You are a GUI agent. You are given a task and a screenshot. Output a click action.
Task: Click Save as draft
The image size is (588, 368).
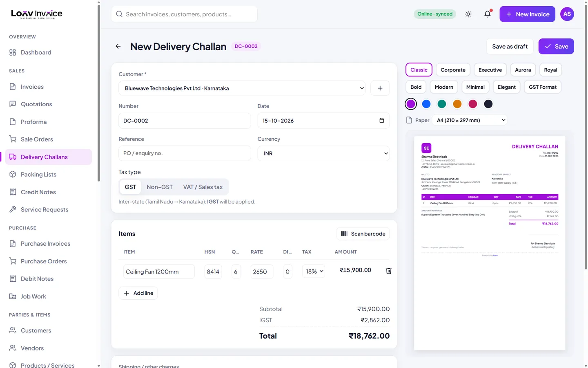click(510, 47)
